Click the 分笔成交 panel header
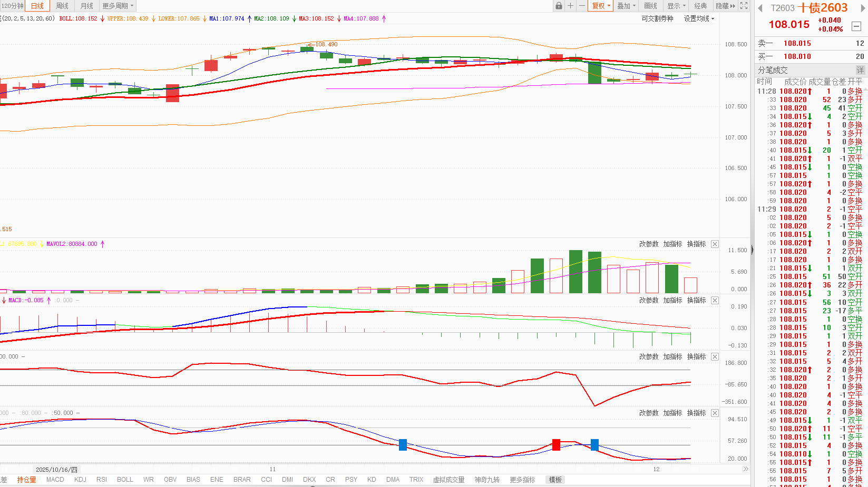Viewport: 868px width, 487px height. coord(773,70)
